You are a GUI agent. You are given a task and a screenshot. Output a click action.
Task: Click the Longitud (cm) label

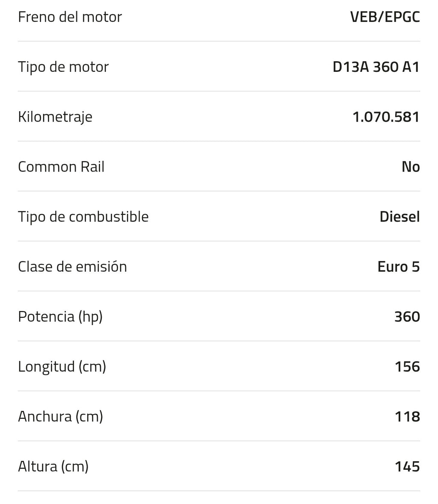click(62, 367)
